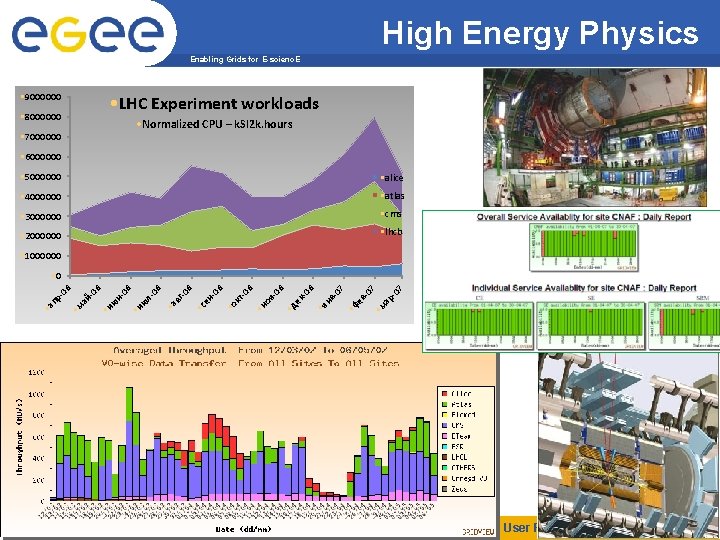Click the partially visible 'User' label
Viewport: 720px width, 540px height.
(519, 527)
